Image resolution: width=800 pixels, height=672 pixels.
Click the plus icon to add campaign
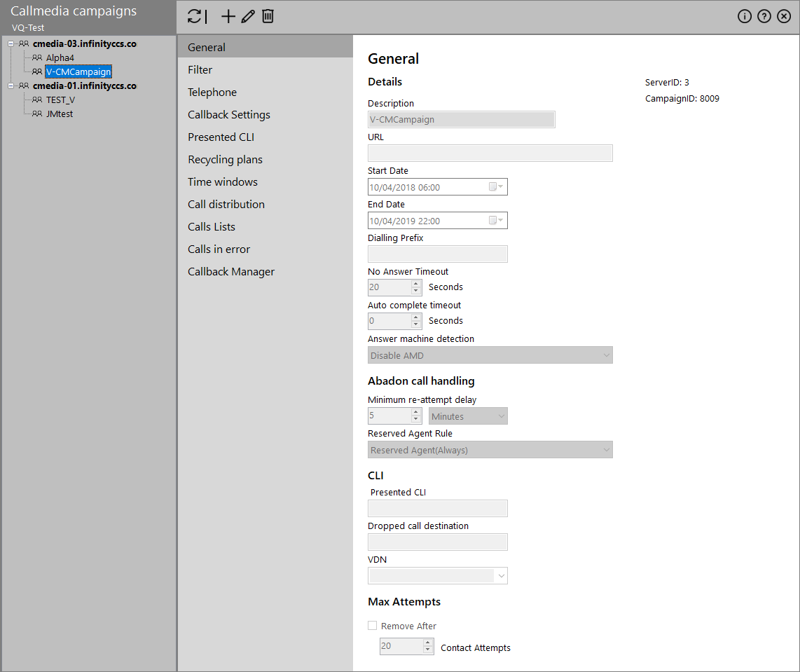click(x=228, y=17)
